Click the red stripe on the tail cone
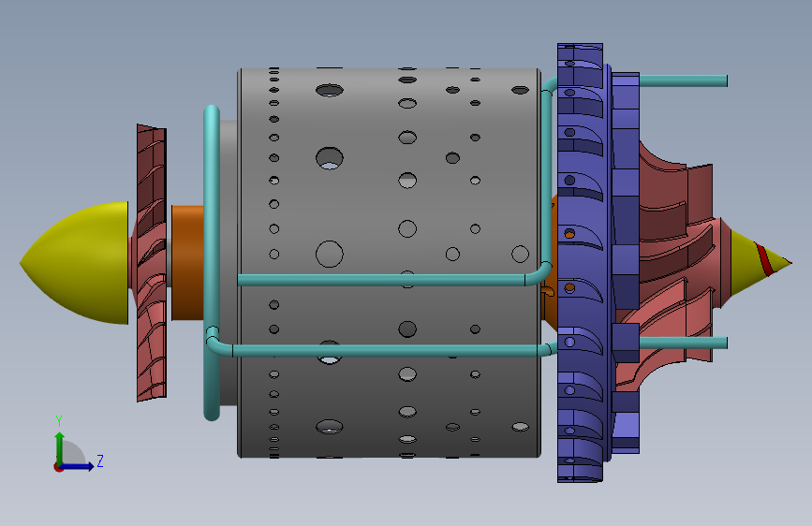812x526 pixels. click(764, 258)
